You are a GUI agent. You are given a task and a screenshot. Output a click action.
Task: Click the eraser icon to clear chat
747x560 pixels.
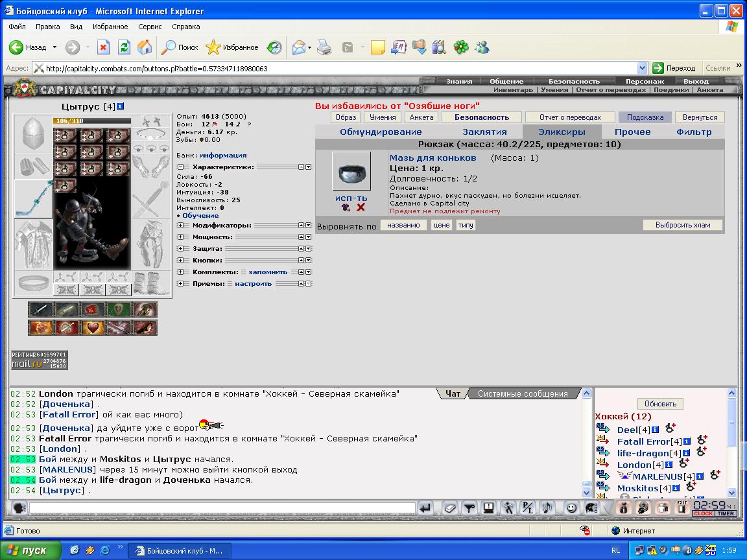coord(449,508)
